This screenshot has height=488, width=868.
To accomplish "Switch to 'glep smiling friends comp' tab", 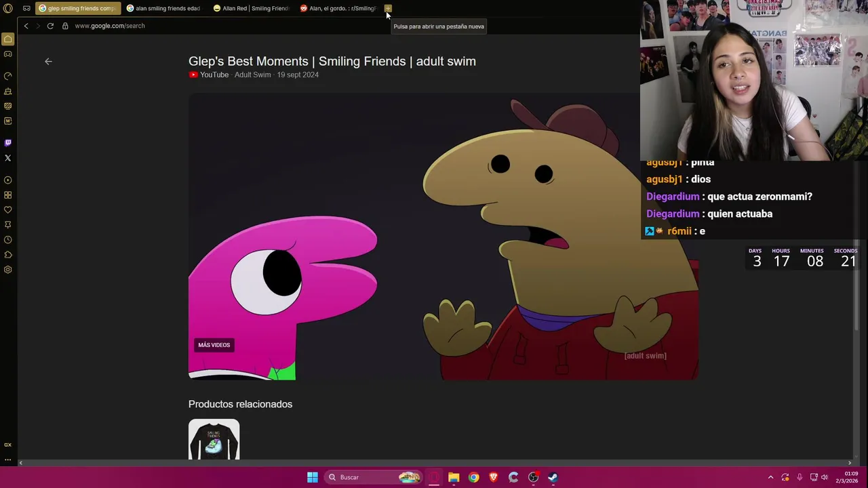I will [x=78, y=8].
